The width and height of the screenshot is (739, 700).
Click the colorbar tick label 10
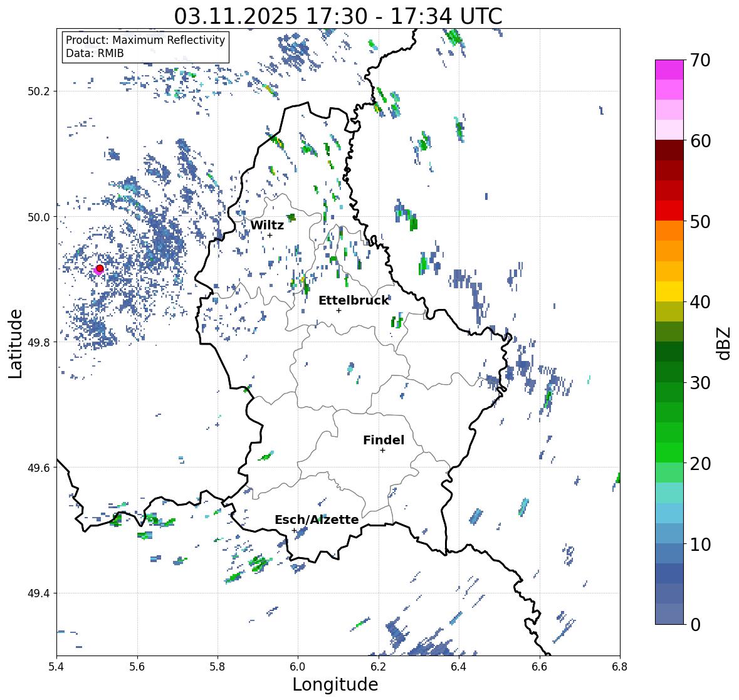point(700,544)
